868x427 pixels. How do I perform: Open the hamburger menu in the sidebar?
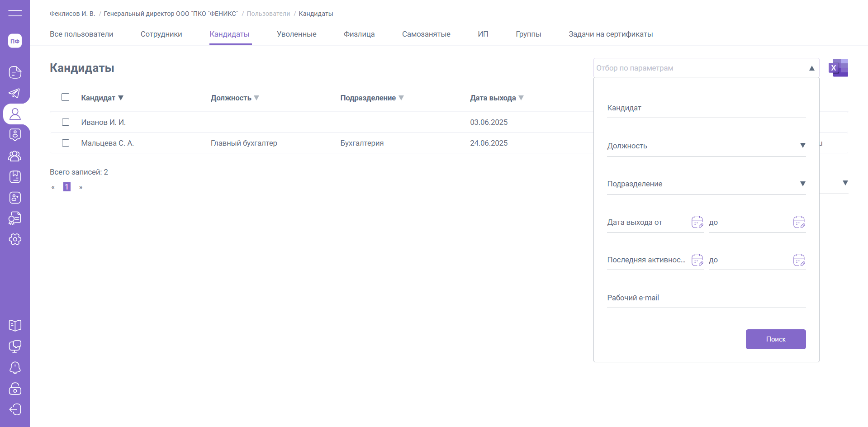pos(15,13)
